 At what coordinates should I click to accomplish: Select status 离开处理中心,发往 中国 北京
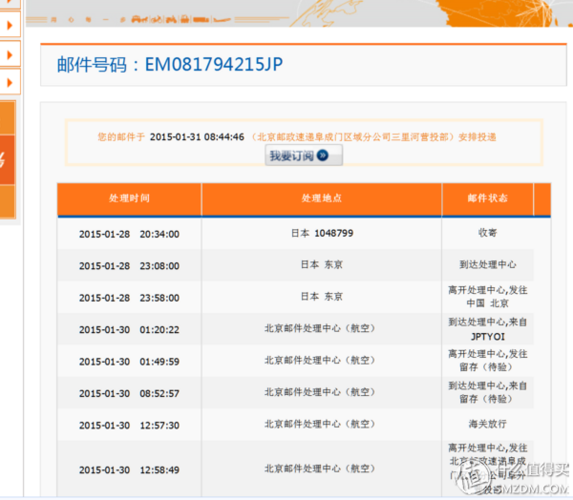point(487,297)
